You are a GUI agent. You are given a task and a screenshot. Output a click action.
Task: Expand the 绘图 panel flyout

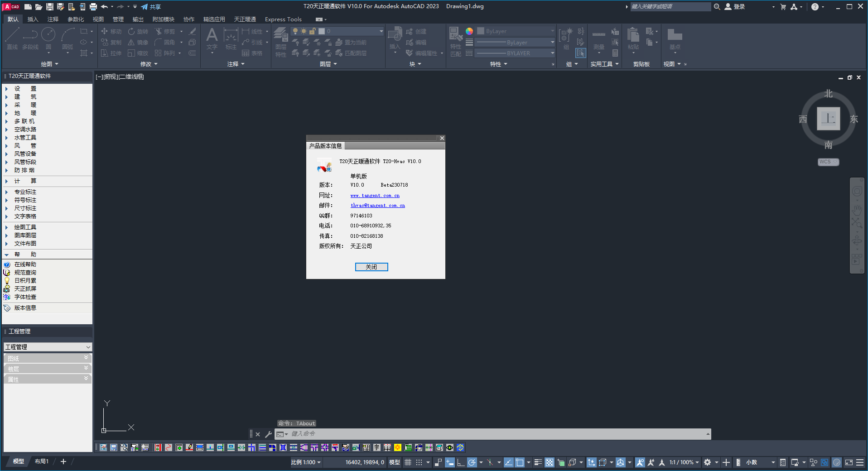click(50, 64)
